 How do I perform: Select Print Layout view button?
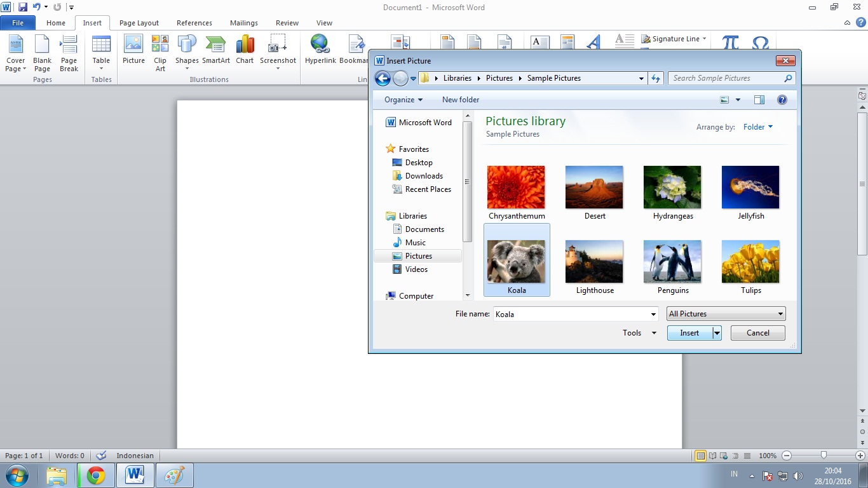tap(701, 456)
